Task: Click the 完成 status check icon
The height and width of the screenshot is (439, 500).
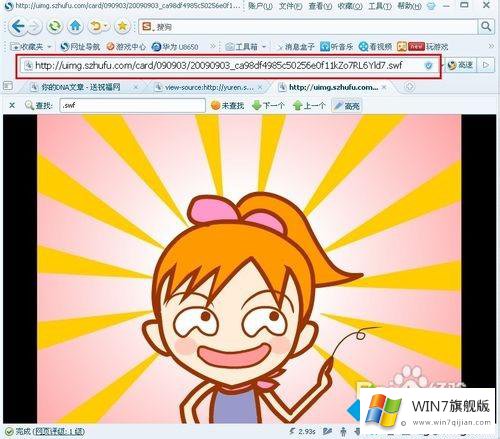Action: 9,432
